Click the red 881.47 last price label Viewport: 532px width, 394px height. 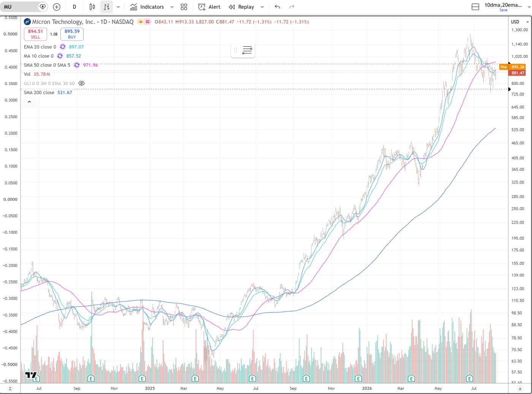(518, 73)
